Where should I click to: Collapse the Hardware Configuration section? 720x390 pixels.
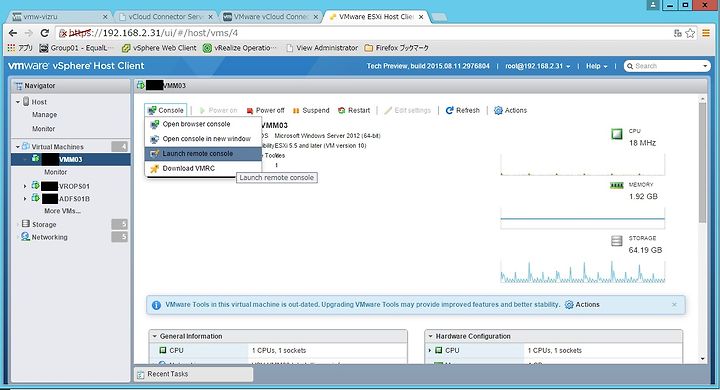431,336
